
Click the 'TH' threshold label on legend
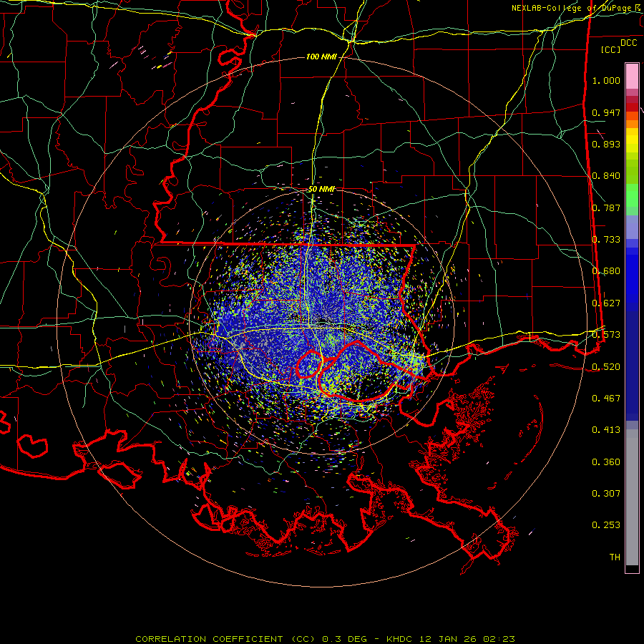615,557
